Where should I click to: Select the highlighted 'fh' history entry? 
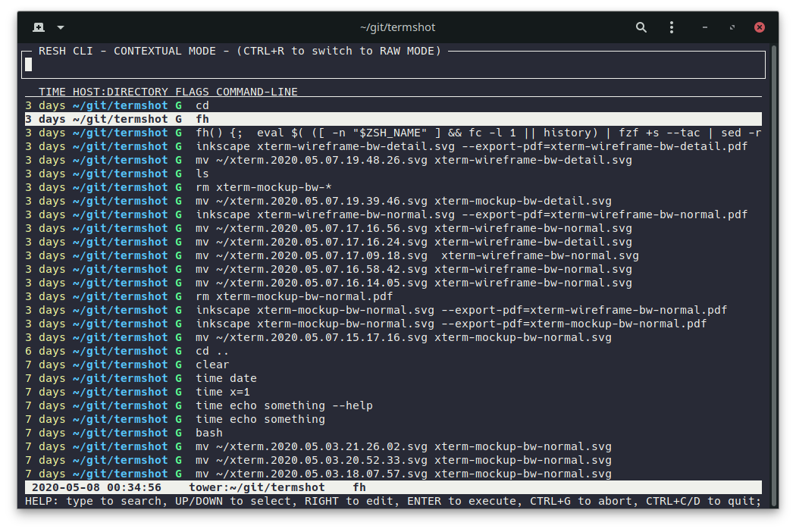tap(202, 119)
